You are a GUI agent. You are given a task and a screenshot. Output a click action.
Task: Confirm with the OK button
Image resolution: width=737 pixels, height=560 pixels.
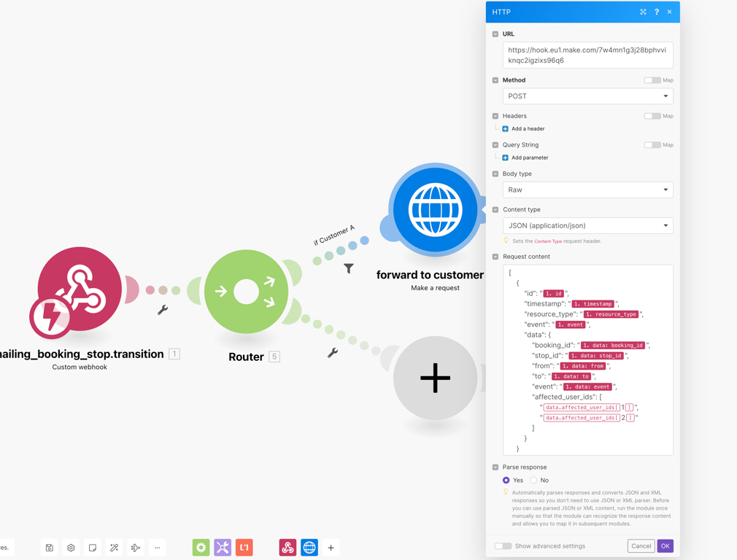[x=665, y=546]
